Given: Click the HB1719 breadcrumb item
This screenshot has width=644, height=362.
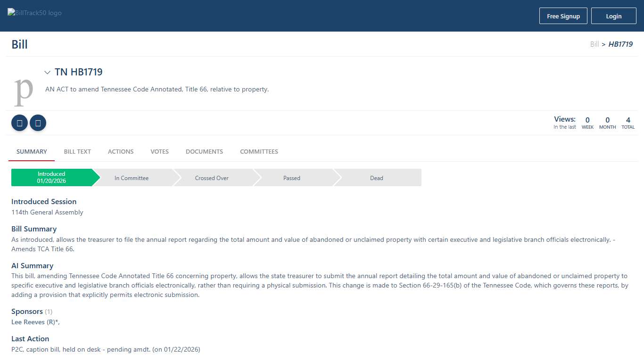Looking at the screenshot, I should (620, 44).
